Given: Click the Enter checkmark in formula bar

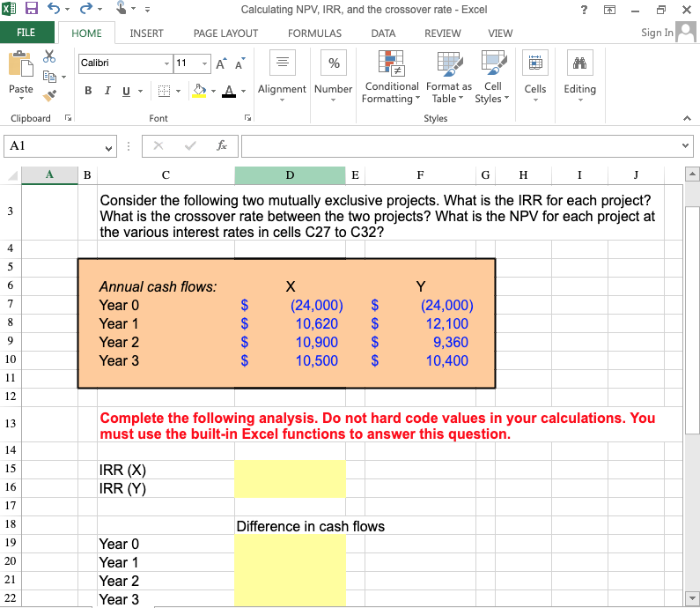Looking at the screenshot, I should pos(190,145).
